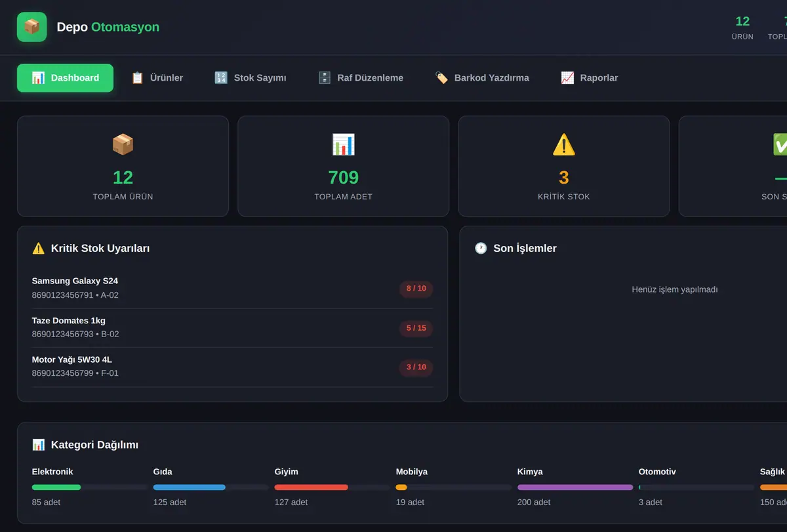Screen dimensions: 787x532
Task: Click the package icon above Toplam Ürün
Action: pyautogui.click(x=123, y=144)
